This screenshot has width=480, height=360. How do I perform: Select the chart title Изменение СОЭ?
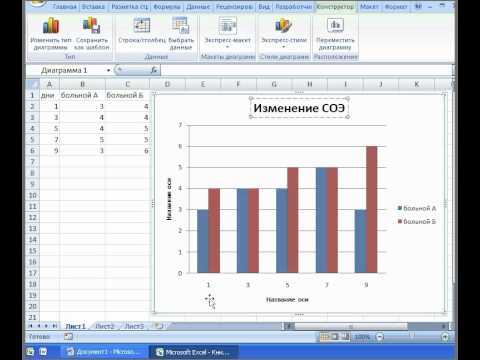(299, 108)
